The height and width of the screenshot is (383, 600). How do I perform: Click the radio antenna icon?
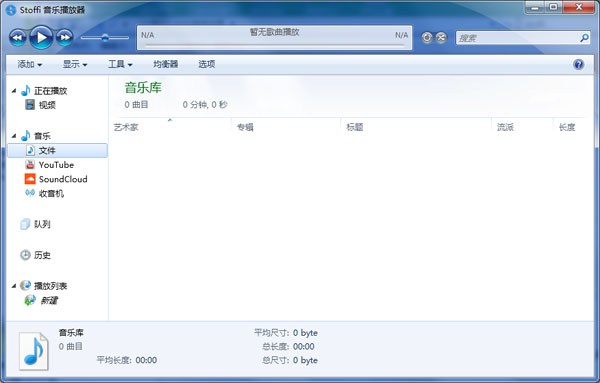30,192
